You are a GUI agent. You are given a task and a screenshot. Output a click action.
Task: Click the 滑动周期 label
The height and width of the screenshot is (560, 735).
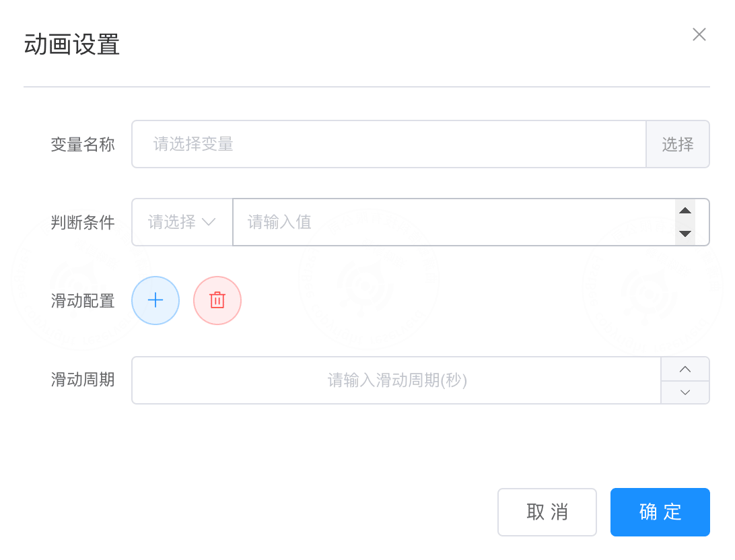point(83,380)
